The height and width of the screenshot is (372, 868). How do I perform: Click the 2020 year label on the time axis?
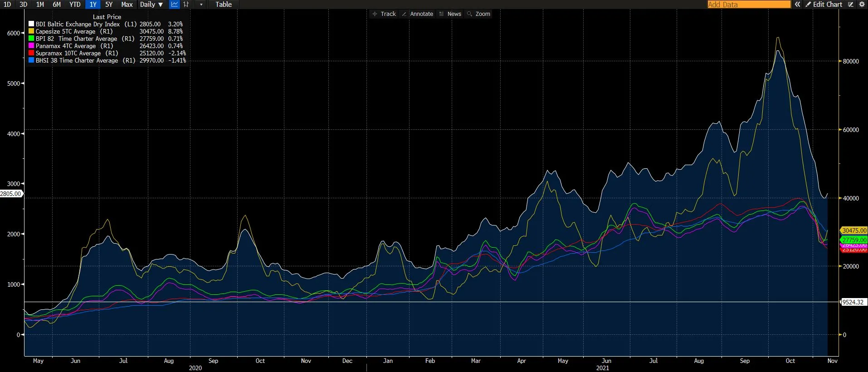(x=195, y=368)
